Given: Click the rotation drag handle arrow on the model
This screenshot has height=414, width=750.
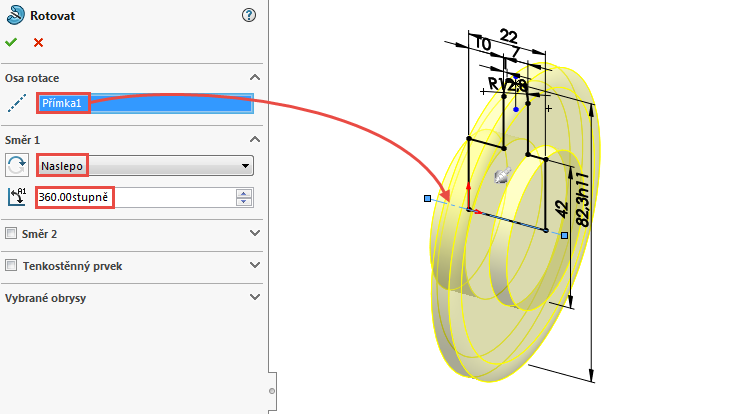Looking at the screenshot, I should point(502,176).
